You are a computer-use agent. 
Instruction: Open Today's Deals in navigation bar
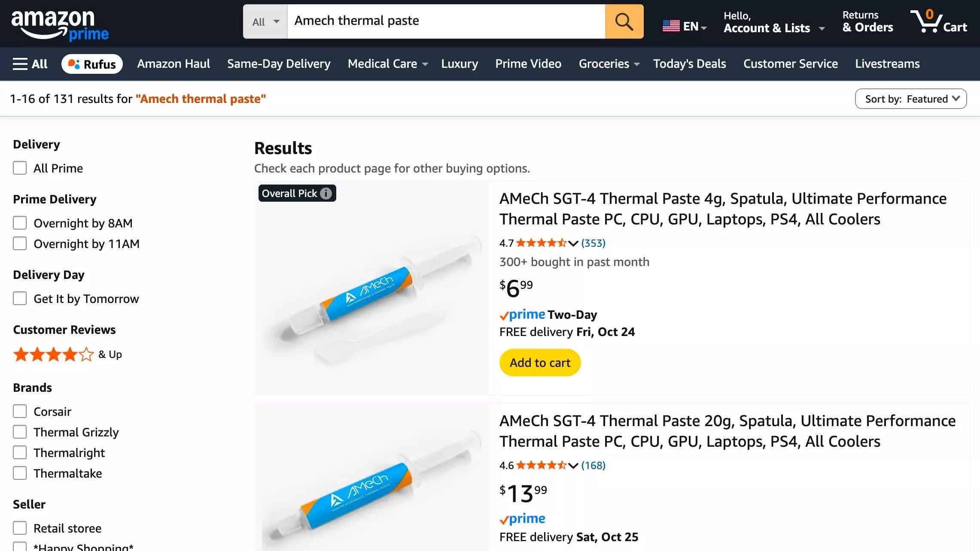point(689,64)
